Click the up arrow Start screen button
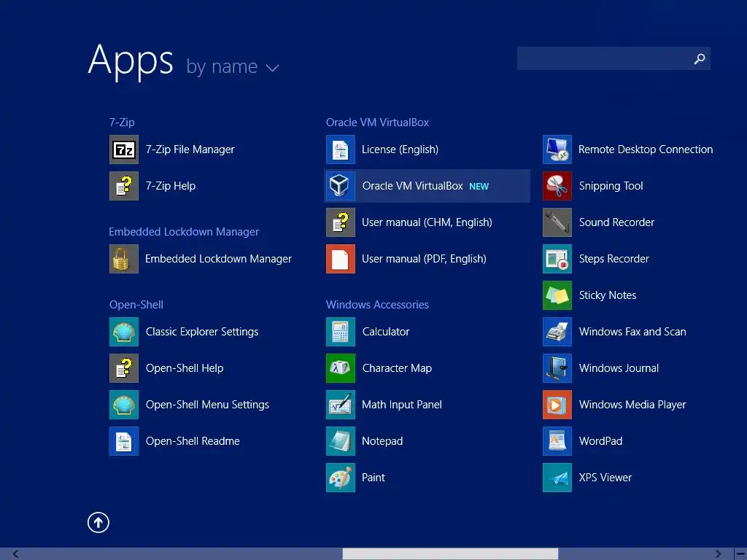Image resolution: width=747 pixels, height=560 pixels. point(98,522)
